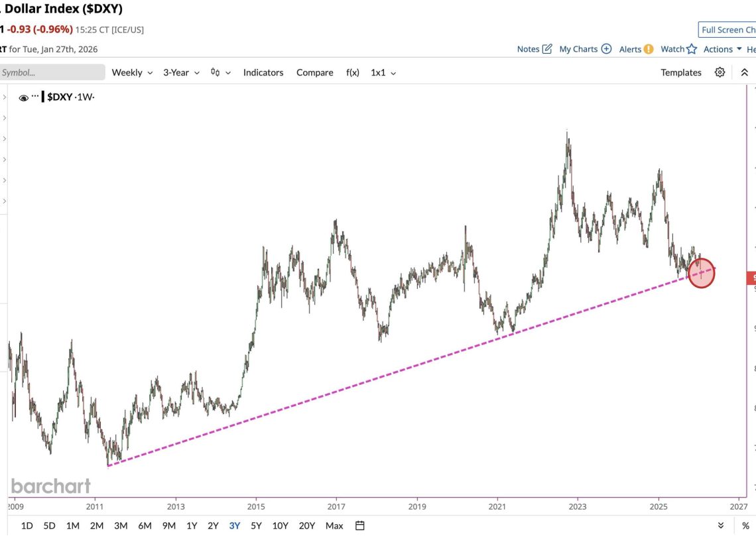Open the Templates menu
The image size is (756, 540).
680,72
